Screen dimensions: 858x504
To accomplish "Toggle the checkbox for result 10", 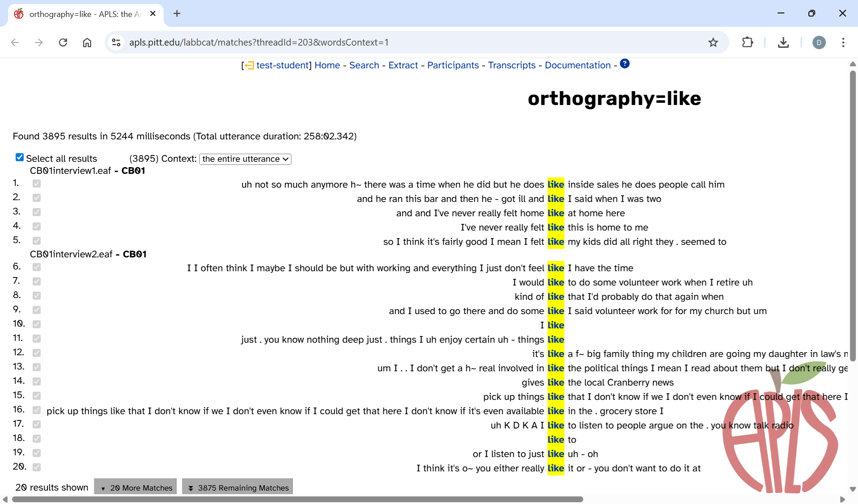I will coord(37,324).
